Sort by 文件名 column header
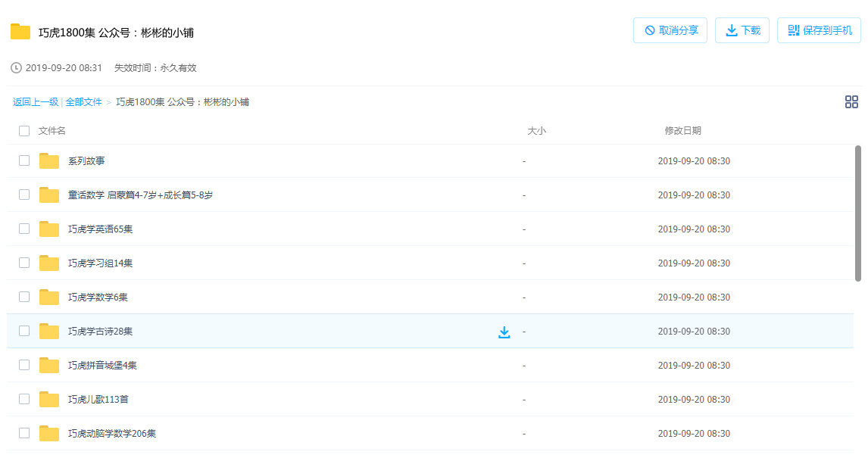The width and height of the screenshot is (868, 461). click(52, 131)
